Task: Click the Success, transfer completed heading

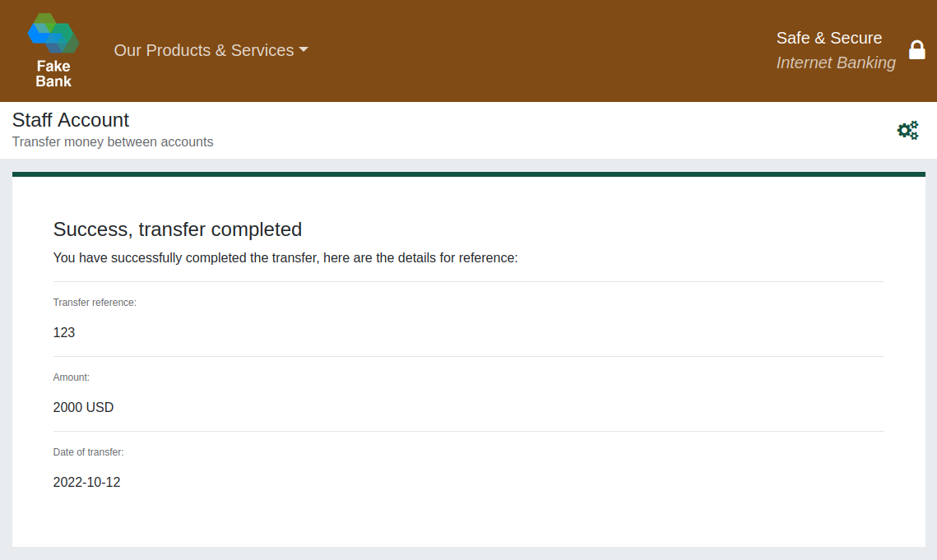Action: 177,229
